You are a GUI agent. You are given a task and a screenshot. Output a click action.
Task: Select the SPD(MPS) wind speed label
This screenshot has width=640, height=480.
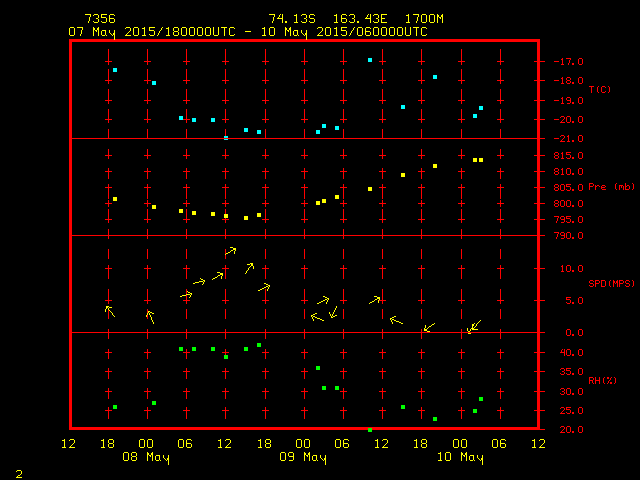pos(611,283)
